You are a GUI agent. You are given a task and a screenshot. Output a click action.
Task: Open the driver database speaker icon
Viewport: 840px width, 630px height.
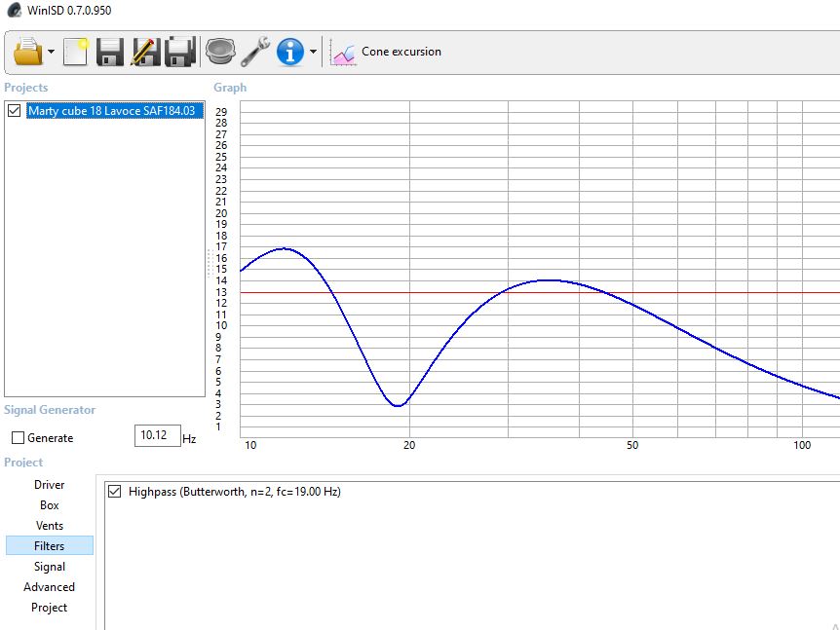pos(220,52)
